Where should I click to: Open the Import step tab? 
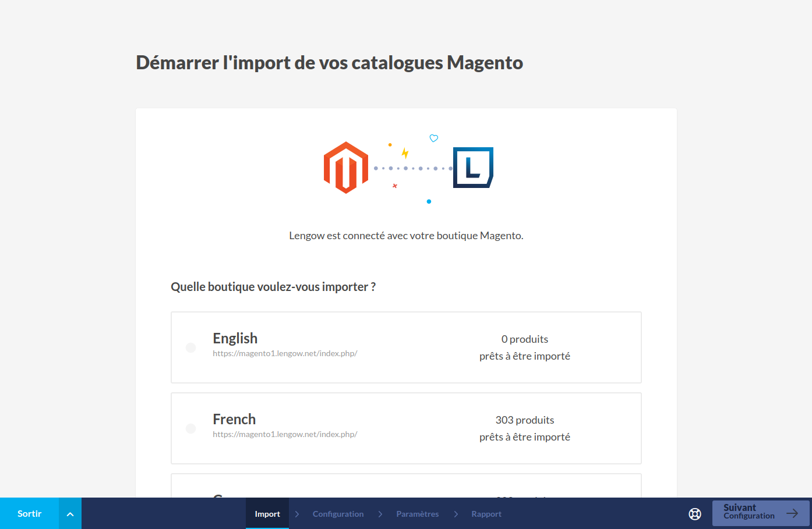click(x=267, y=514)
